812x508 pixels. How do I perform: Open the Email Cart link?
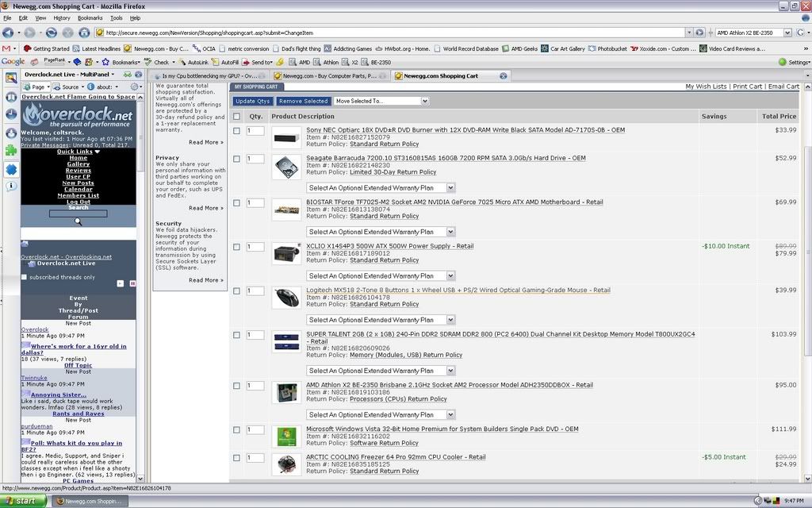click(783, 87)
